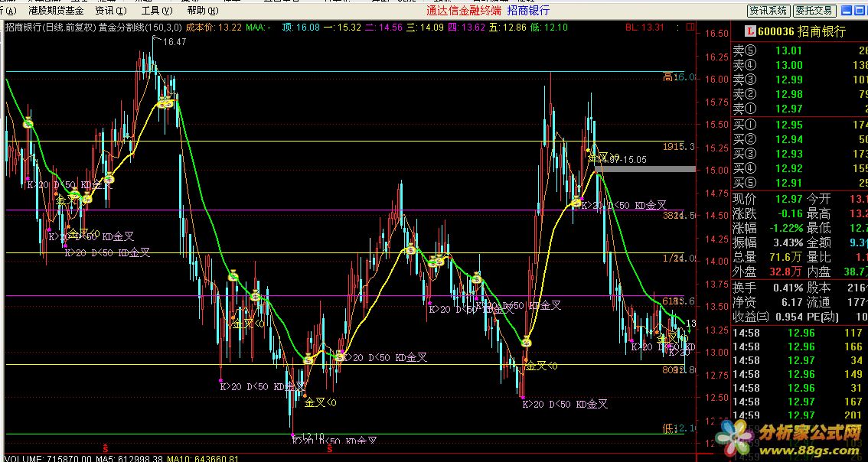Click the 净资 6.17 value

tap(791, 302)
